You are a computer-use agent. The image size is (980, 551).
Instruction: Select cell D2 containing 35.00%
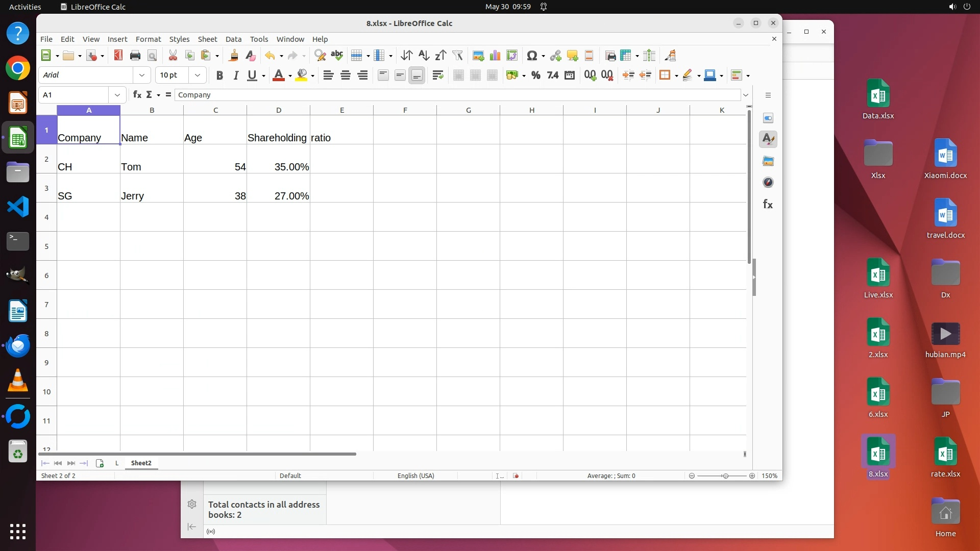coord(278,159)
